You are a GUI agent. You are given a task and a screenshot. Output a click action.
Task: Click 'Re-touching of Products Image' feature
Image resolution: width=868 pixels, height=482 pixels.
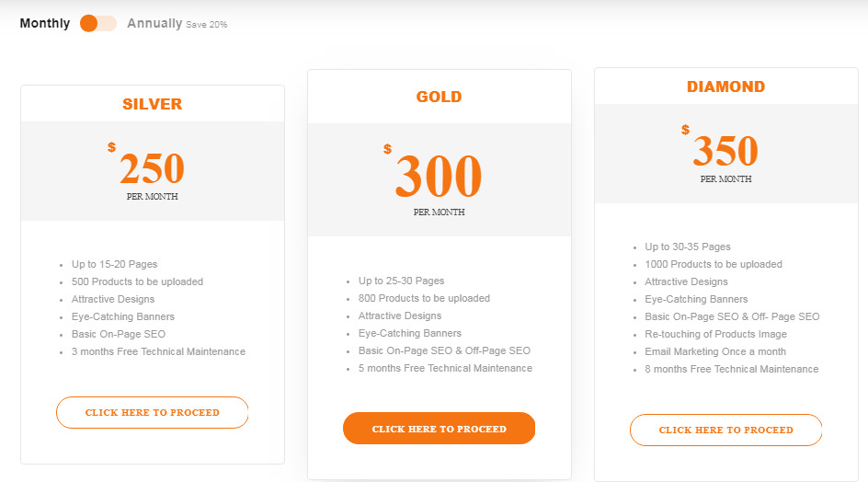(715, 334)
